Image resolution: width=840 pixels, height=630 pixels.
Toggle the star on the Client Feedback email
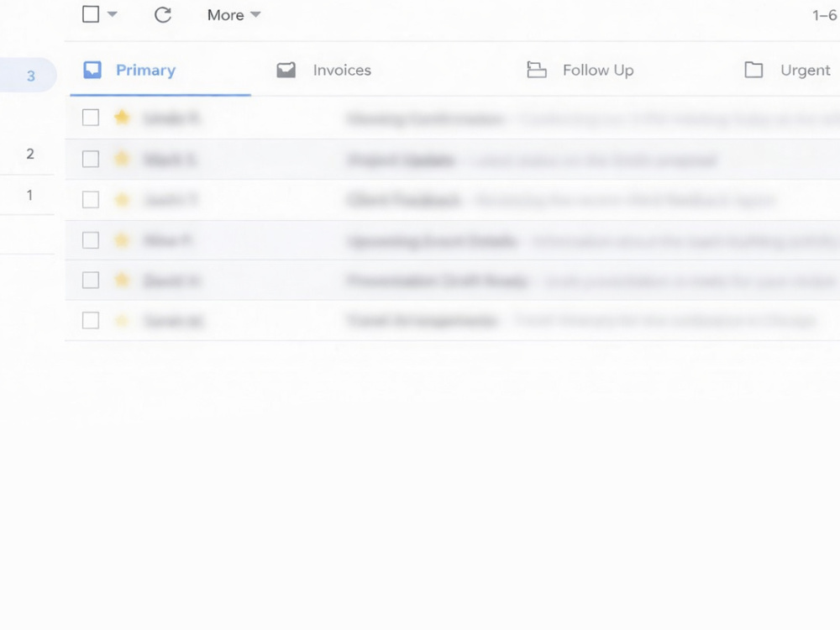click(122, 200)
